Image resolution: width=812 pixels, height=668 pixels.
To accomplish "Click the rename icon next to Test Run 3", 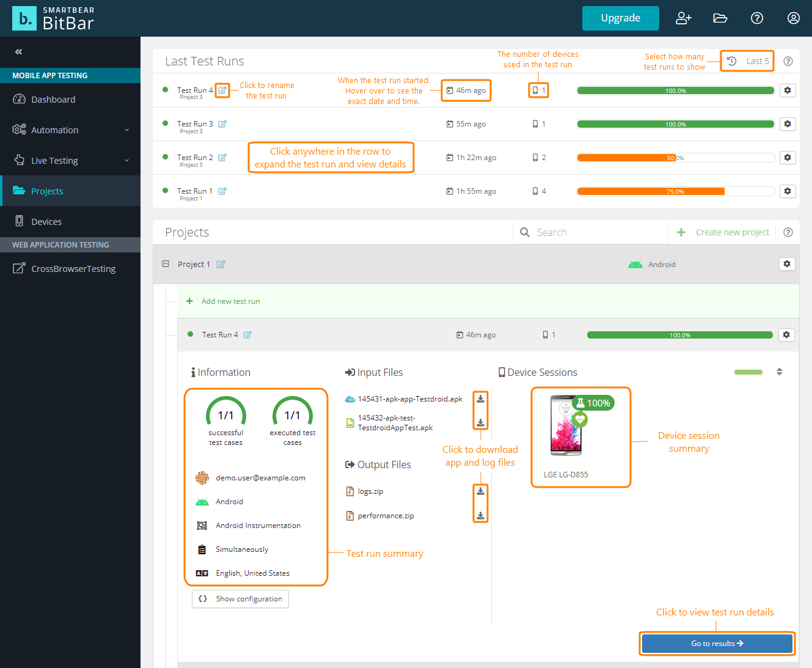I will coord(222,124).
